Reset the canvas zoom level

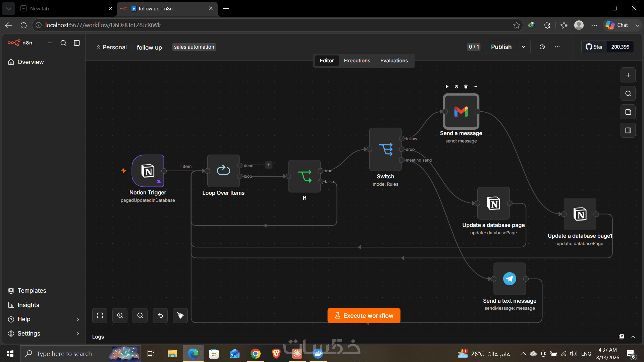point(160,315)
